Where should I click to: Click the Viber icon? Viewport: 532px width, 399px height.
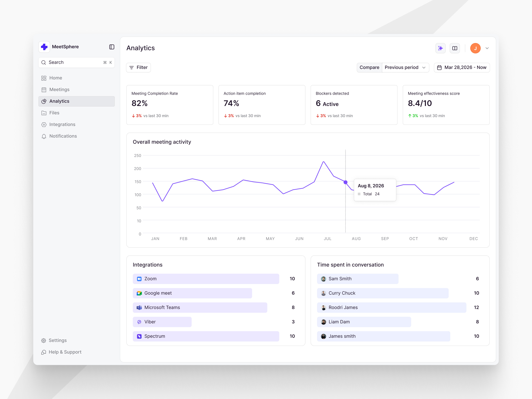[x=139, y=322]
